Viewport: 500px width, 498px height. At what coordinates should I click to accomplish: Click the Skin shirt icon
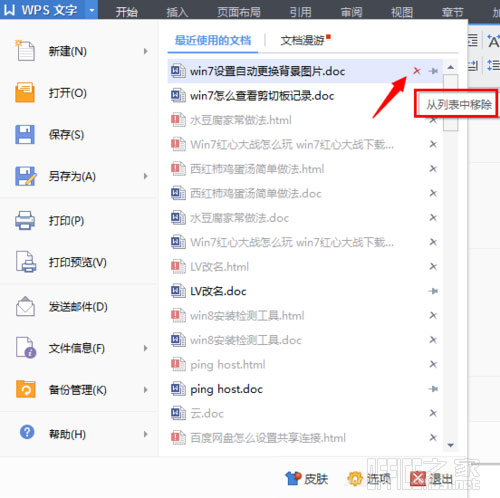[x=293, y=479]
